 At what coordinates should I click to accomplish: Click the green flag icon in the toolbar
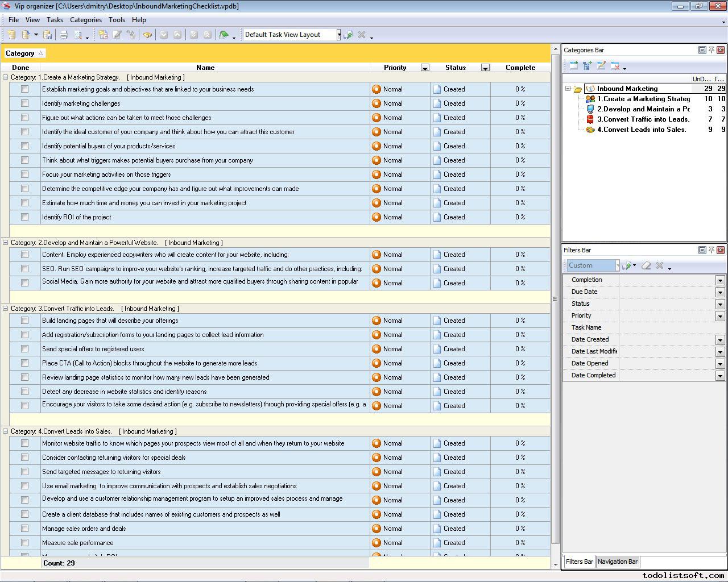(224, 35)
